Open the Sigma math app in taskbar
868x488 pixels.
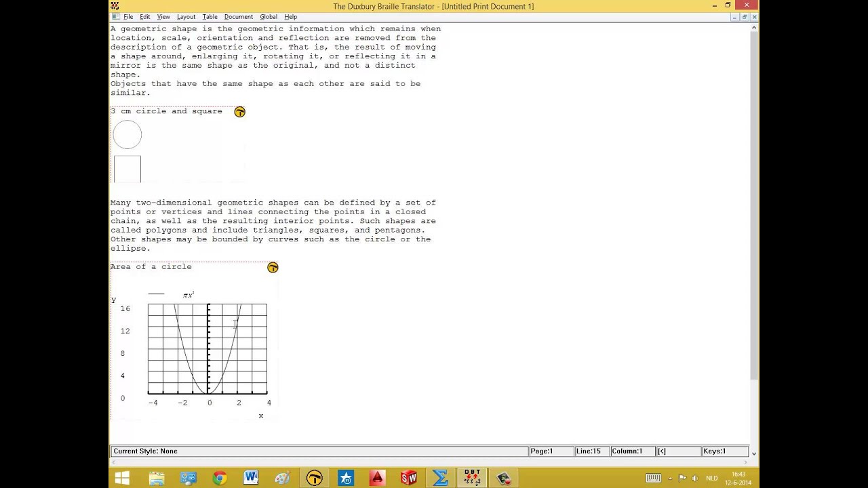440,478
